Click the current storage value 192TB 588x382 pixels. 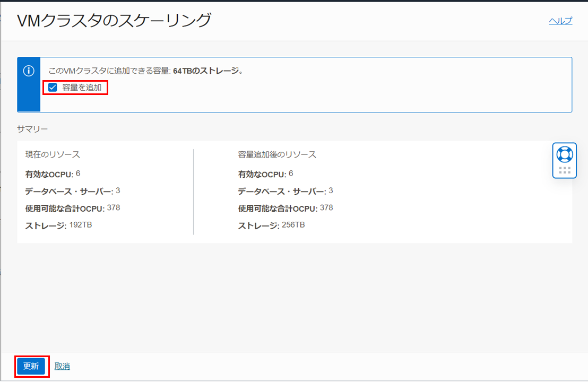81,225
